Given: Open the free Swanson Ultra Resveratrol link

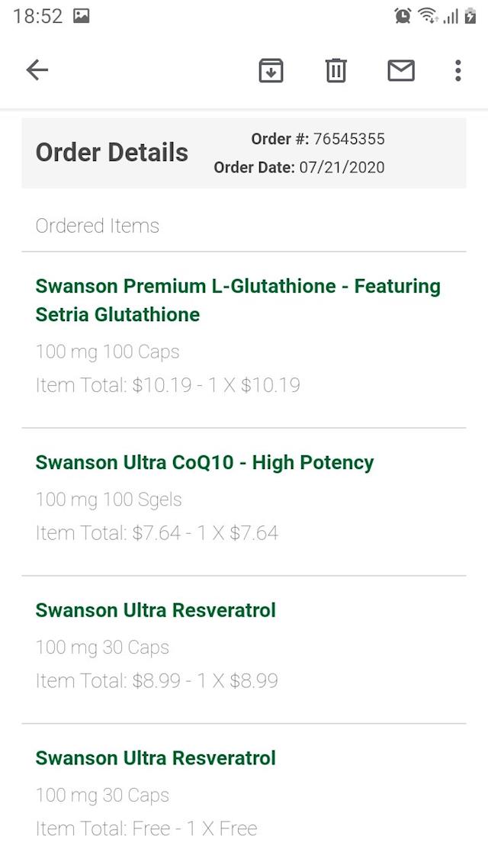Looking at the screenshot, I should click(x=156, y=758).
